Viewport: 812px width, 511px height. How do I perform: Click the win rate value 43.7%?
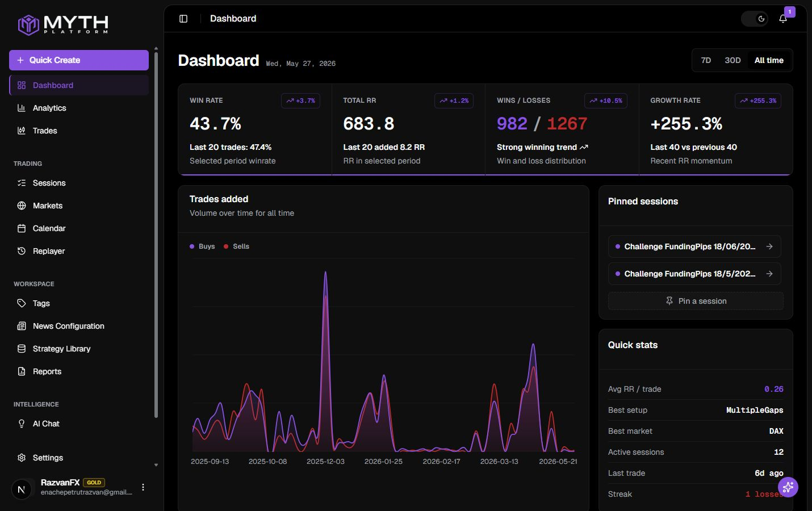[x=215, y=124]
